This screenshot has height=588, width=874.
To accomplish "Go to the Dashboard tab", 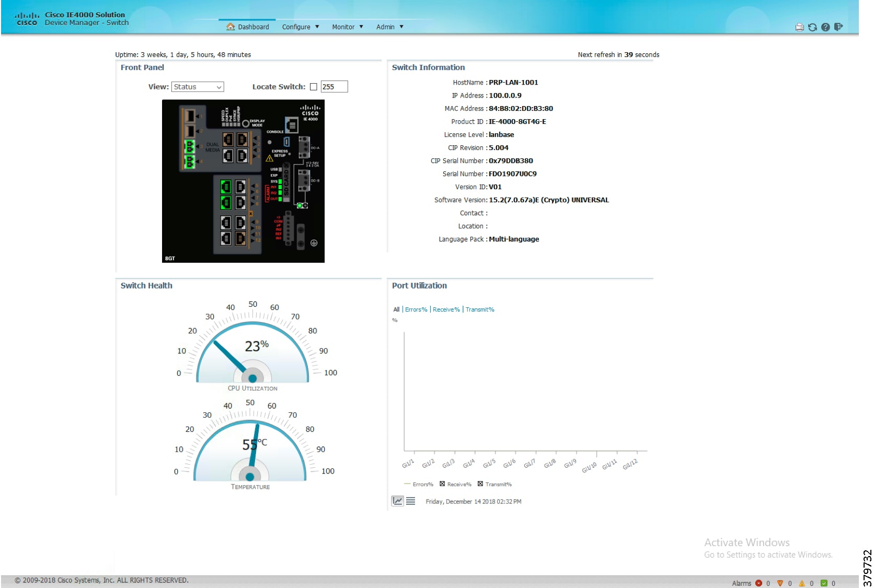I will 248,27.
